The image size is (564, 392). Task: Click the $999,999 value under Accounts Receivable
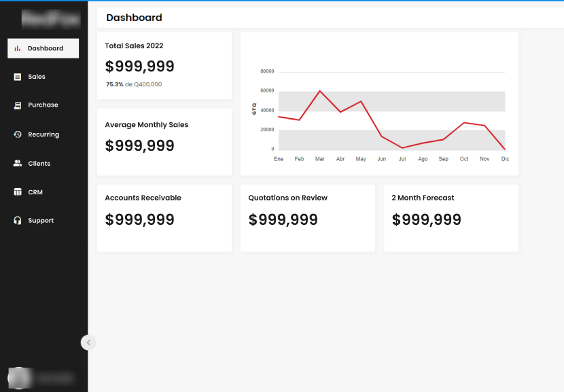point(139,219)
